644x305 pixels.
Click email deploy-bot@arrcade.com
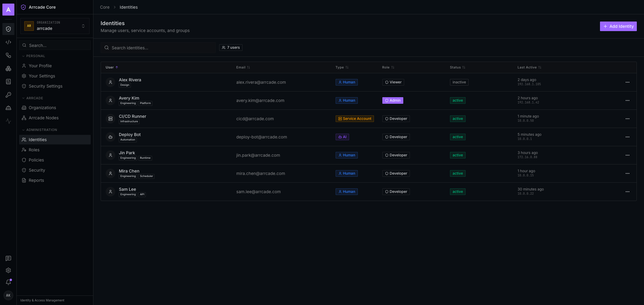click(261, 137)
